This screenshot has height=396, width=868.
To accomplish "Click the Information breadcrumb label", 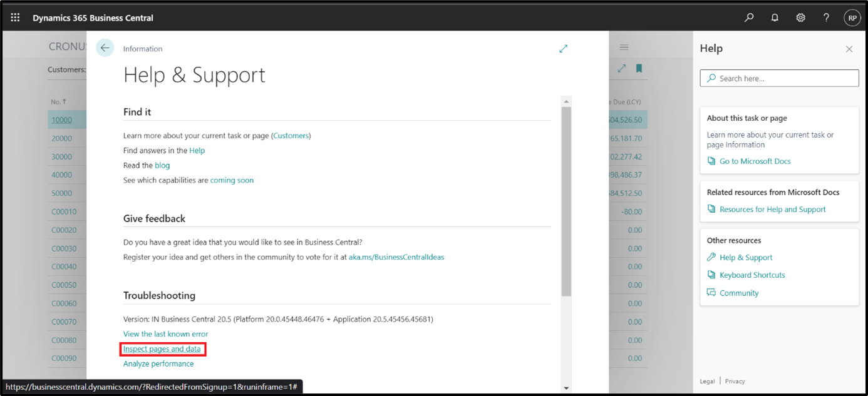I will (x=143, y=49).
